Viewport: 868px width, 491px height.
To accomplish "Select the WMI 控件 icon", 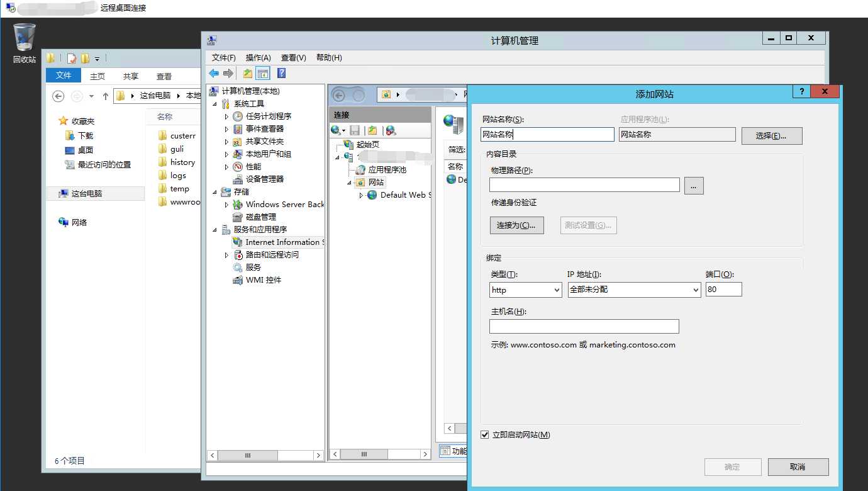I will click(x=238, y=280).
